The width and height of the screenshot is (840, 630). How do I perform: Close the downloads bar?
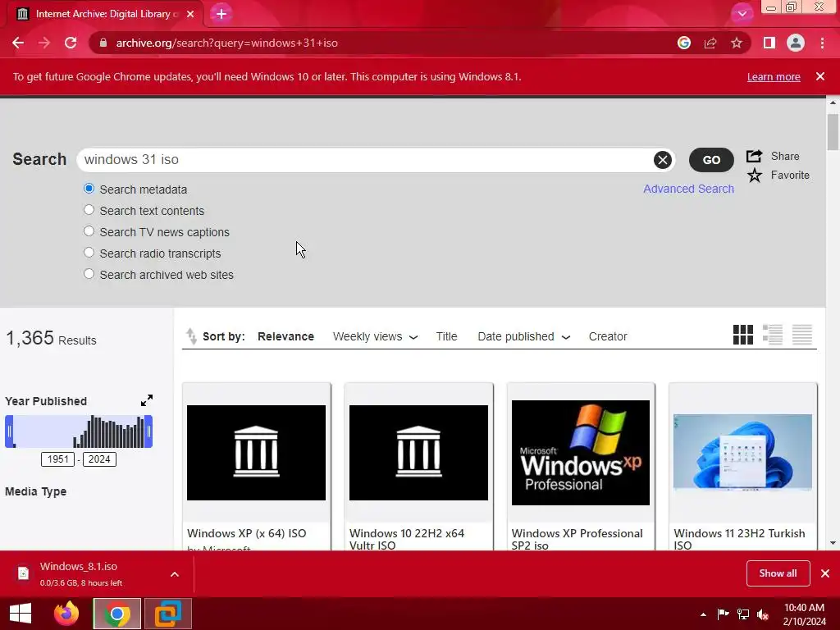[825, 573]
